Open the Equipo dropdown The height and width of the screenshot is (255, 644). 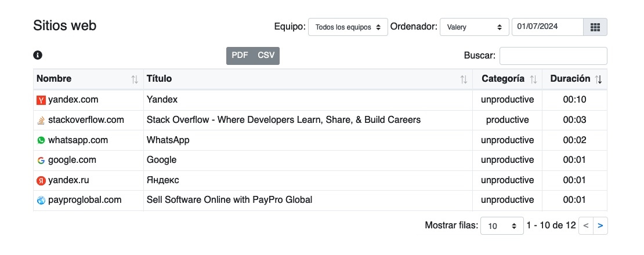[348, 27]
